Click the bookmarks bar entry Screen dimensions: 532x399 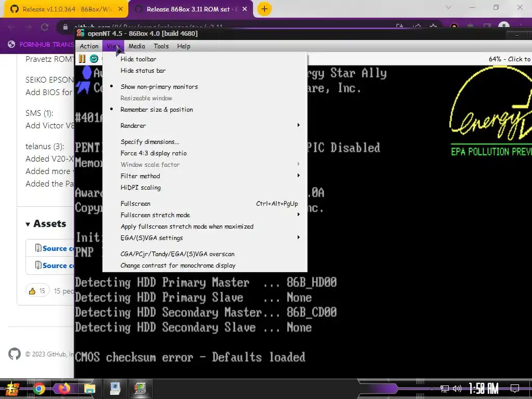coord(41,44)
